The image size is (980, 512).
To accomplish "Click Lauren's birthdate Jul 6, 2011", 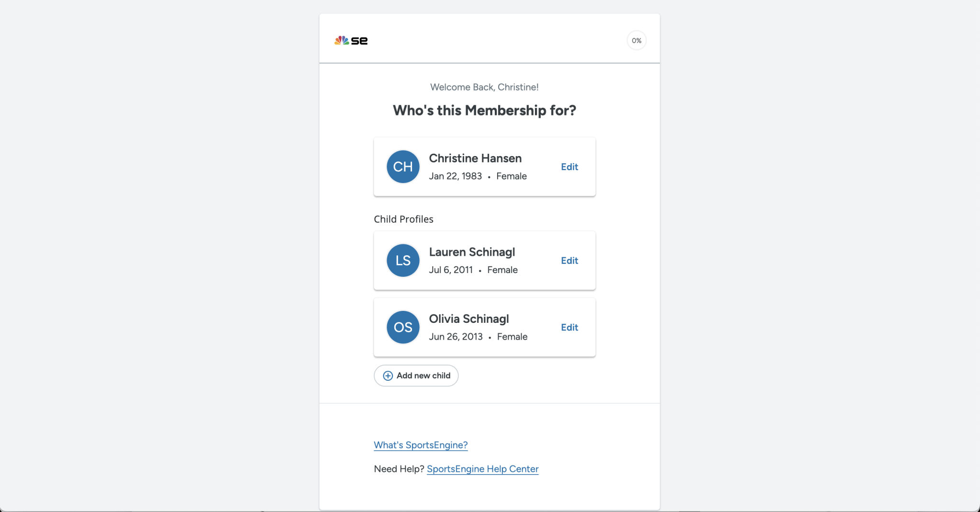I will (451, 270).
